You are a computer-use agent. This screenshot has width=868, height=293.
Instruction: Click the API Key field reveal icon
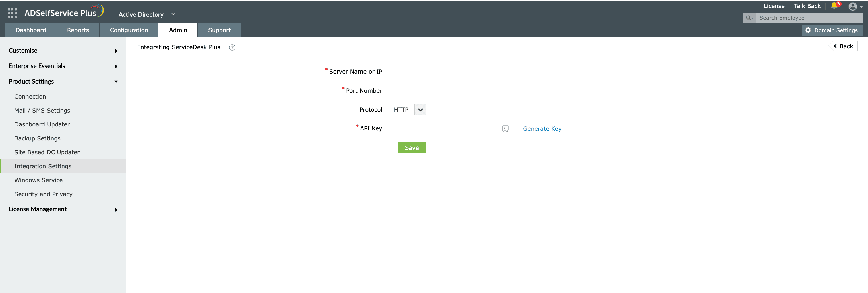pos(505,128)
